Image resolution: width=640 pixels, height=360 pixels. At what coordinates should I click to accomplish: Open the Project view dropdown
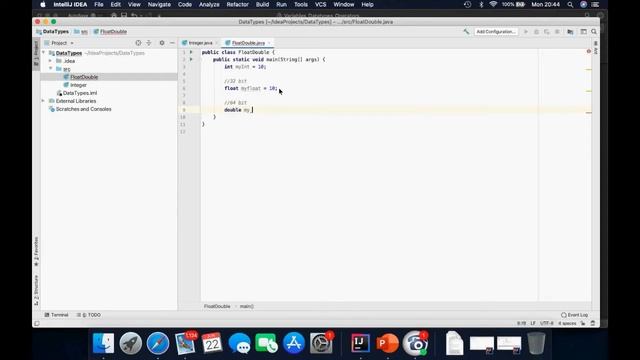pyautogui.click(x=59, y=43)
